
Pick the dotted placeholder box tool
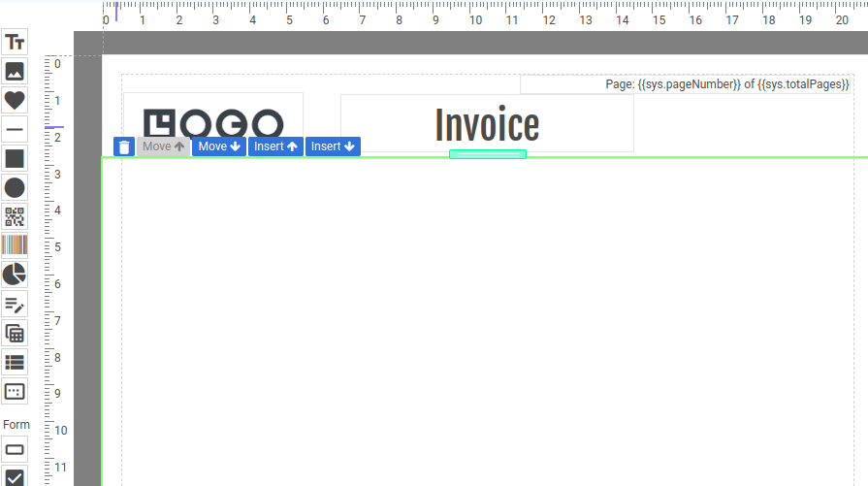tap(15, 392)
